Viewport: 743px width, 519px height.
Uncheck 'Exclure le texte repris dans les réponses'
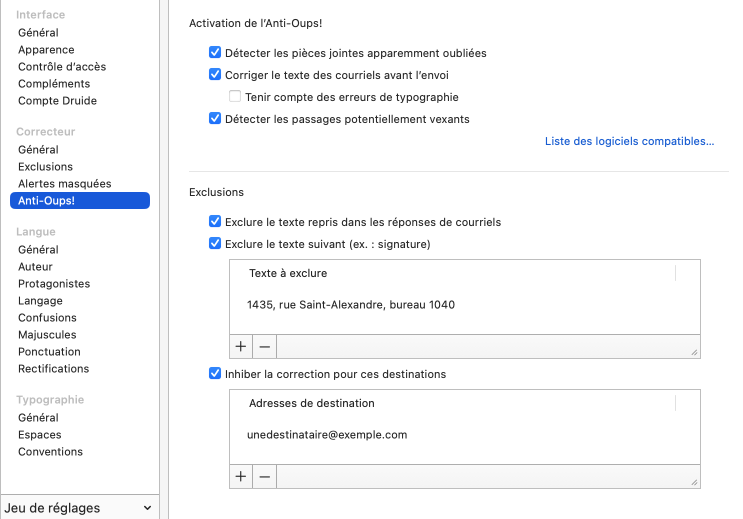tap(215, 222)
